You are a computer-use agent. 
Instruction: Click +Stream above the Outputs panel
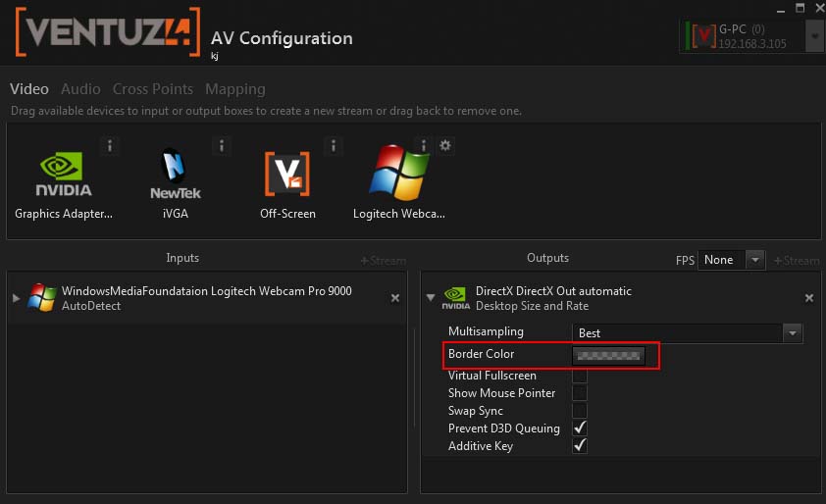click(x=796, y=261)
